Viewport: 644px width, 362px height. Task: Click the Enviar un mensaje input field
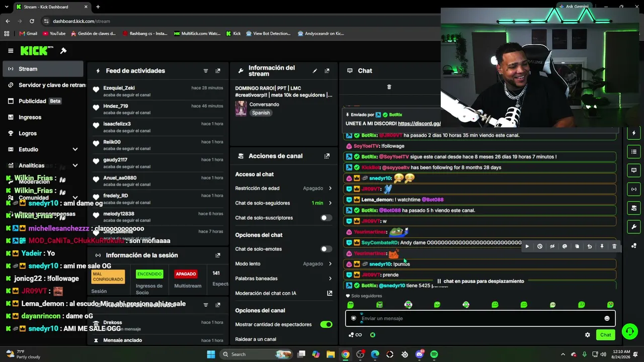pos(480,318)
